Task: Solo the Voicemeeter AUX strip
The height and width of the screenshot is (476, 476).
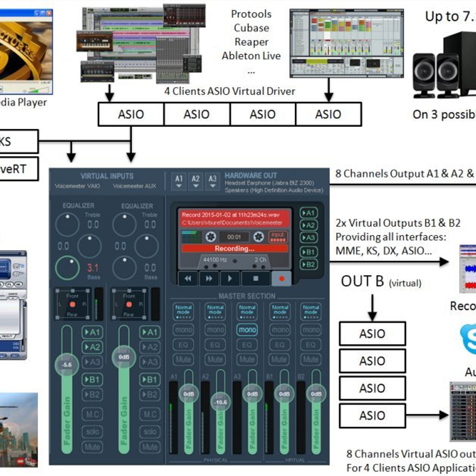Action: [150, 432]
